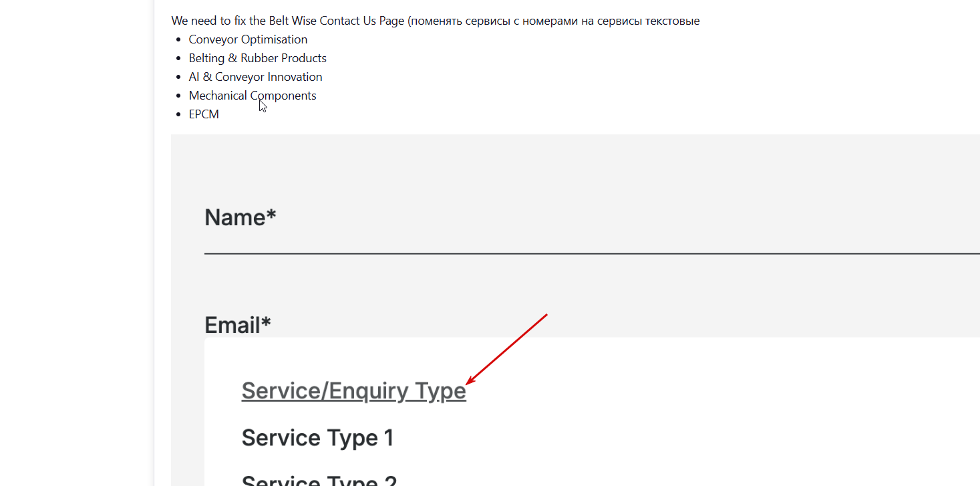The width and height of the screenshot is (980, 486).
Task: Click the Name* field label
Action: tap(240, 217)
